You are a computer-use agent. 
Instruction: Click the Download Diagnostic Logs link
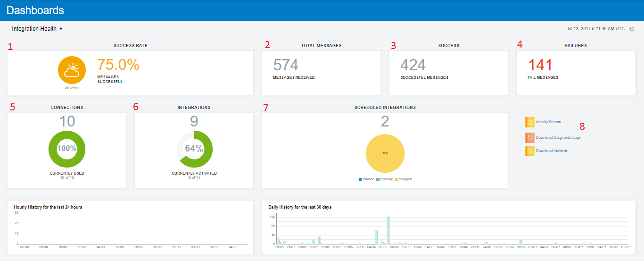point(558,138)
